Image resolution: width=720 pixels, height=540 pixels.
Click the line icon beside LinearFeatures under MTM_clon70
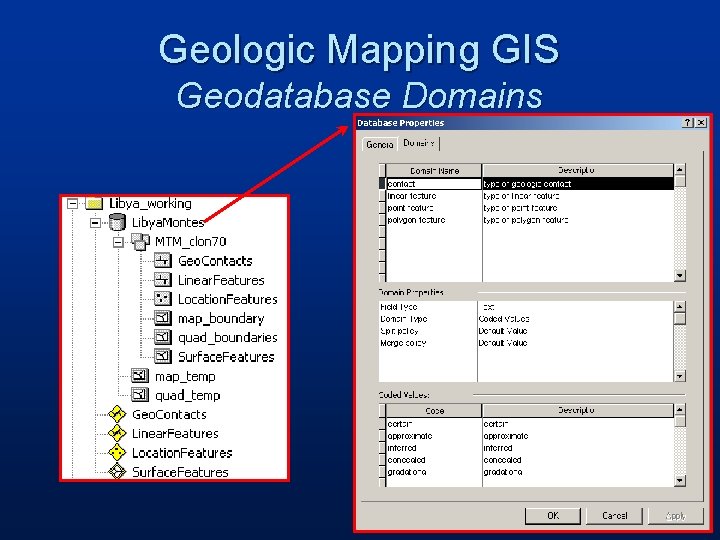click(x=163, y=280)
